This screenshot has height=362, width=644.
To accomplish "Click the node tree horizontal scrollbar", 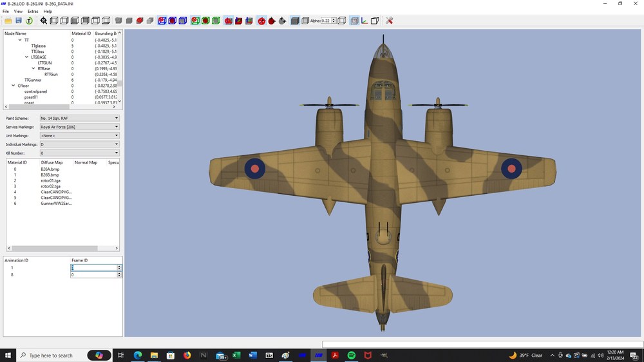I will [x=39, y=107].
